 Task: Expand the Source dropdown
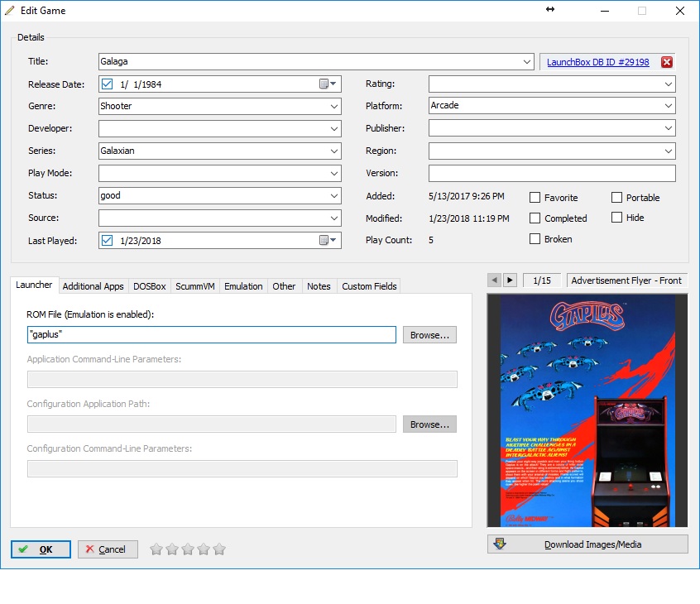[334, 218]
